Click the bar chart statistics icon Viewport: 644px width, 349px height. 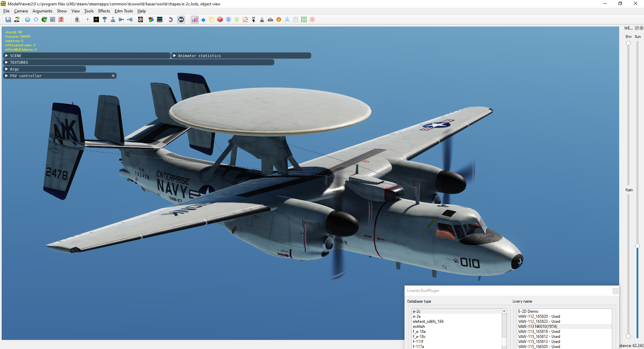pyautogui.click(x=195, y=19)
